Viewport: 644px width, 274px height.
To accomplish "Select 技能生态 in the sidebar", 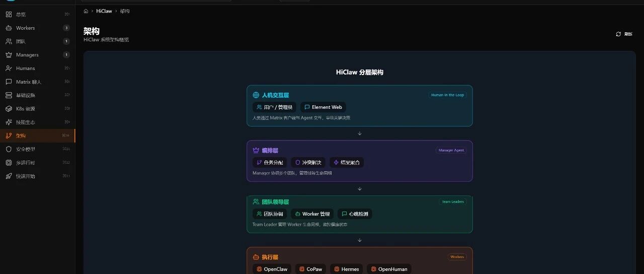I will point(38,122).
